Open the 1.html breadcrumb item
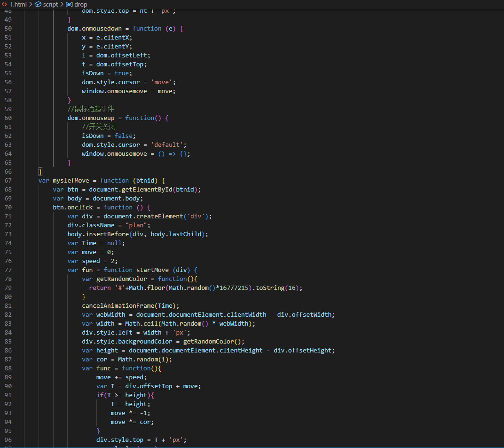 [18, 4]
